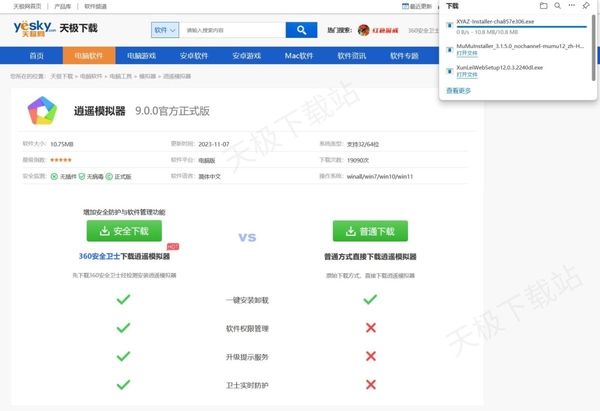
Task: Click green check beside 一键安装卸载 under 普通下载
Action: click(x=370, y=299)
